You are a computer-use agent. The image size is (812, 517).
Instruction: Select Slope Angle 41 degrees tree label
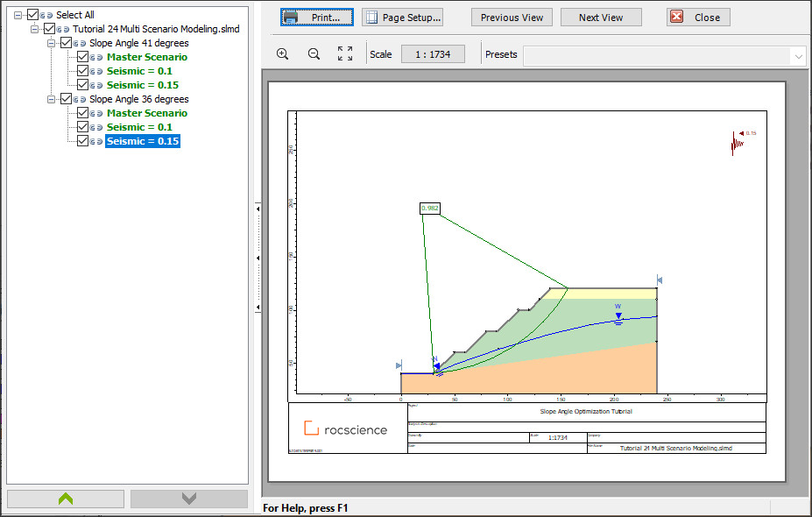138,43
